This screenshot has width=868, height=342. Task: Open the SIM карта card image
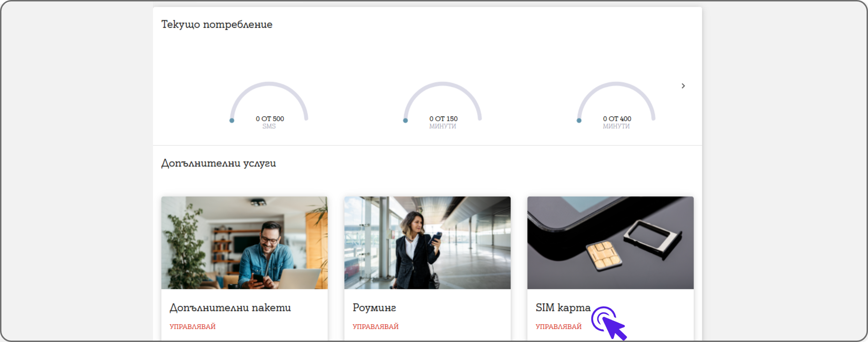pyautogui.click(x=610, y=243)
